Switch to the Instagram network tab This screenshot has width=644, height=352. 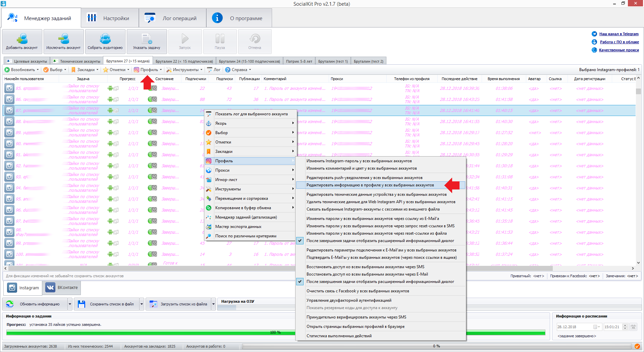[23, 288]
